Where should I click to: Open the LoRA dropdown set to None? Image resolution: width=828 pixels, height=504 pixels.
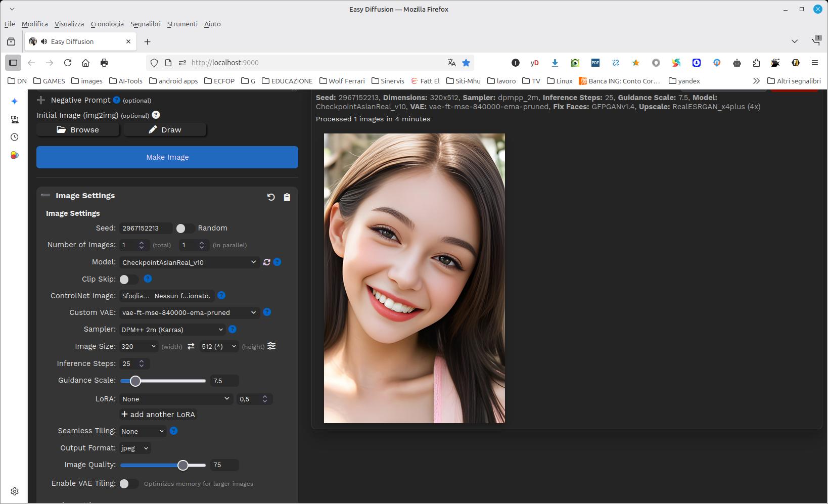176,399
